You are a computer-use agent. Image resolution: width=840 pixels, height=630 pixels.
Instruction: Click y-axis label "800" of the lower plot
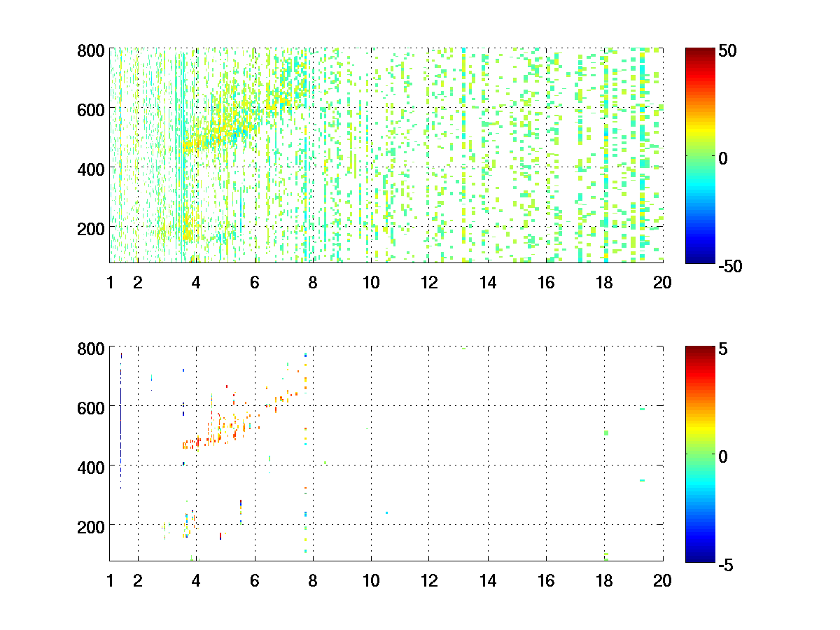[x=91, y=348]
